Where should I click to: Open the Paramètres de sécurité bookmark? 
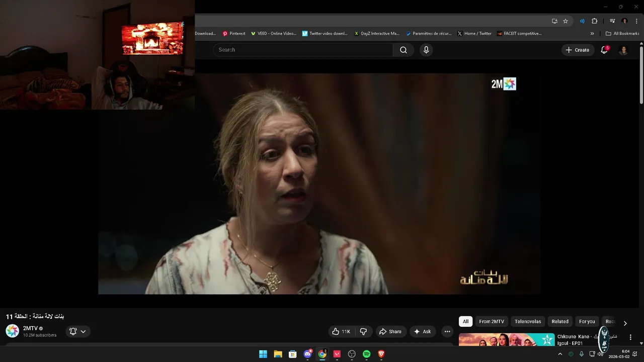(x=429, y=34)
